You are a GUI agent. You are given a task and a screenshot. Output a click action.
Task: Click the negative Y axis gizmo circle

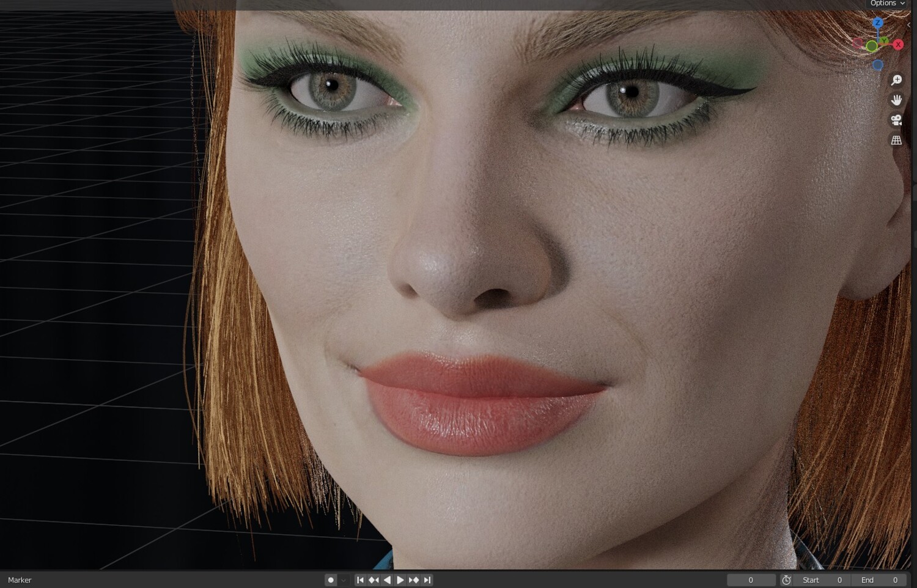coord(872,46)
